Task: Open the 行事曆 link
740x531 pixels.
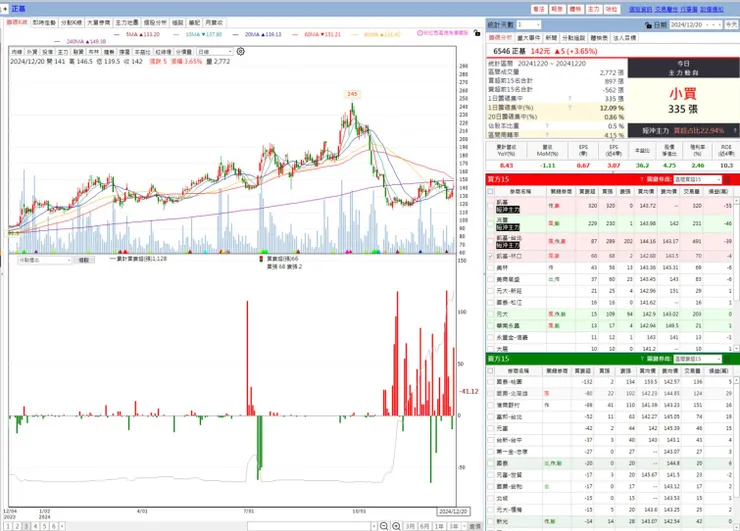Action: [689, 9]
